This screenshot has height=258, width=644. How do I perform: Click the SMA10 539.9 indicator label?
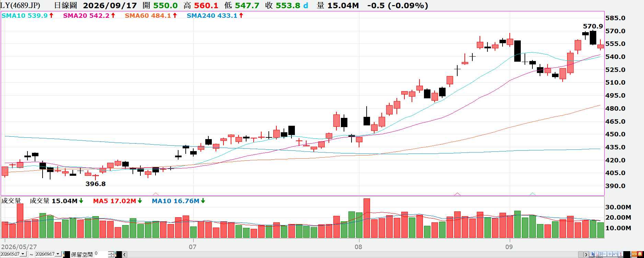[24, 15]
